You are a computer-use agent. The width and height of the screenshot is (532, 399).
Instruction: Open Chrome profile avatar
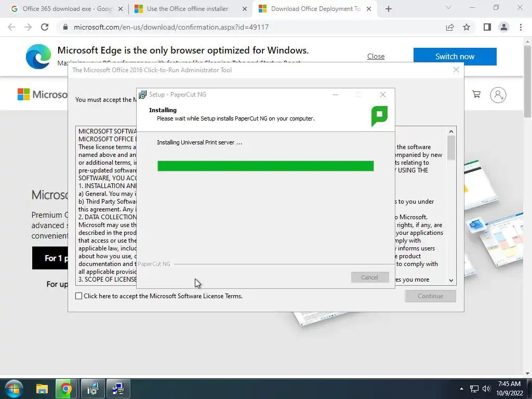[x=504, y=27]
